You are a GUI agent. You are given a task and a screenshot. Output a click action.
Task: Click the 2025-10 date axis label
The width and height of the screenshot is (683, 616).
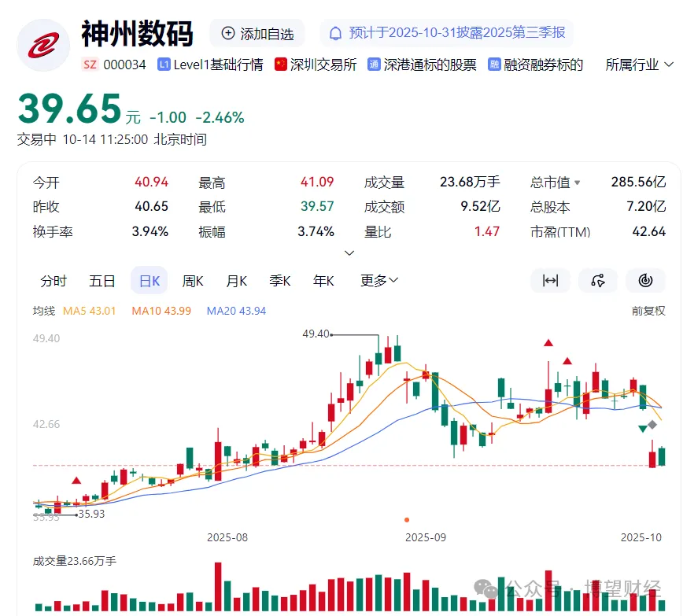click(x=641, y=537)
